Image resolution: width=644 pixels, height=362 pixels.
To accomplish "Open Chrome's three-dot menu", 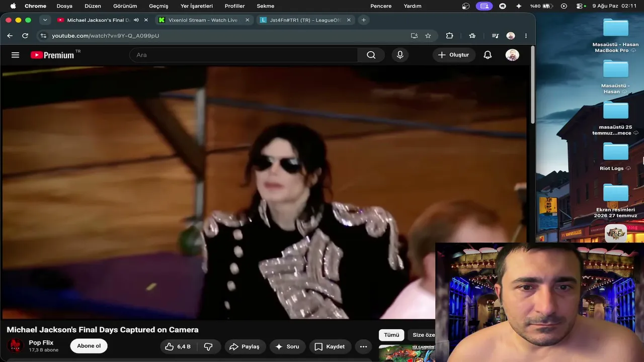I will click(526, 36).
